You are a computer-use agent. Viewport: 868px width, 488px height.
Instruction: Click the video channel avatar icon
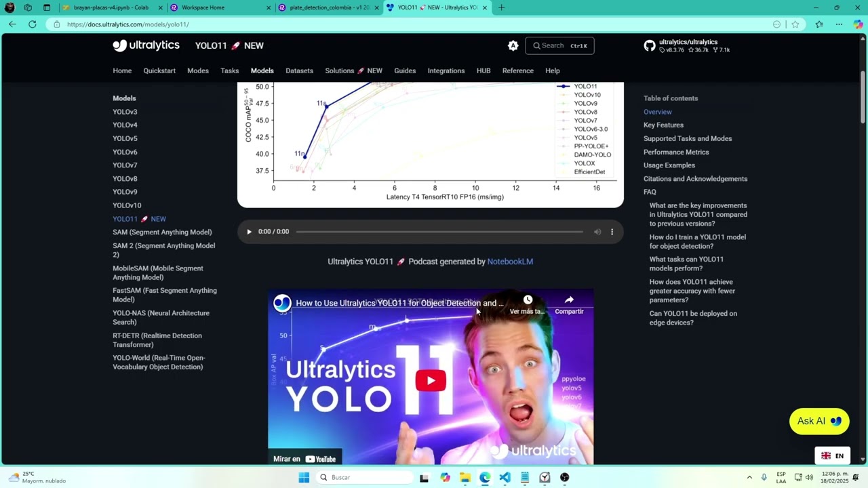coord(282,303)
